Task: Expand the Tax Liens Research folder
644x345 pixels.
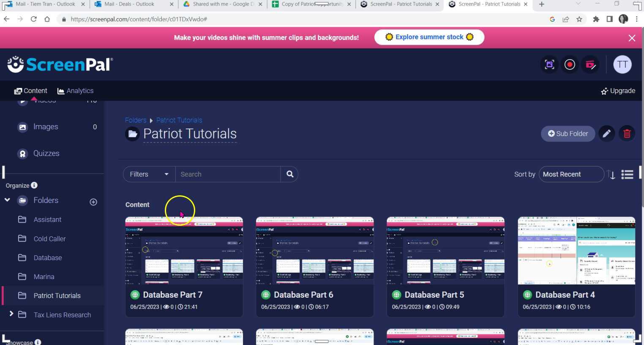Action: (11, 314)
